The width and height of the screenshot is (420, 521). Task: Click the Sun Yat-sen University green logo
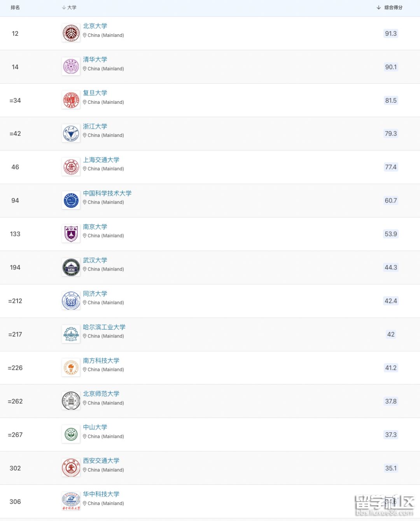click(71, 435)
